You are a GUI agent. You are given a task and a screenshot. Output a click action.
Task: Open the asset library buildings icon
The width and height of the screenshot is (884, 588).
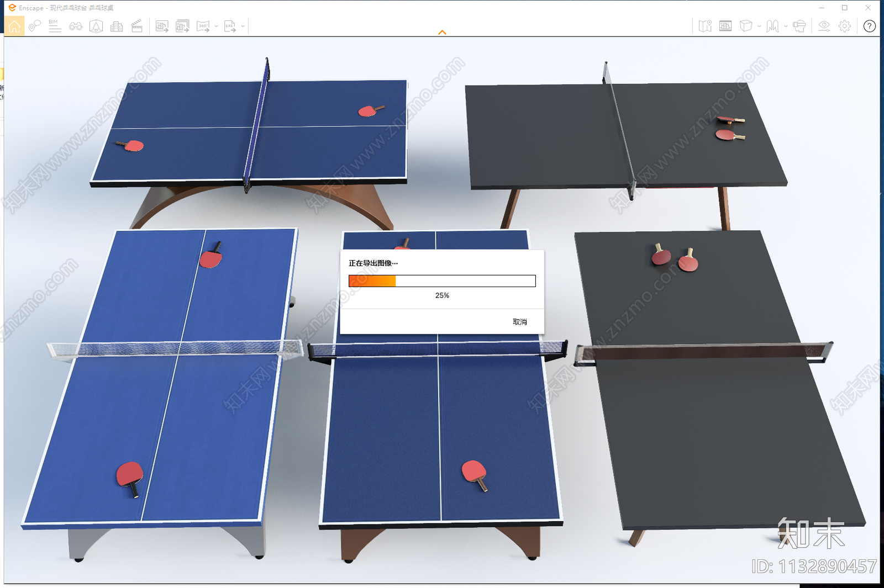[x=117, y=26]
